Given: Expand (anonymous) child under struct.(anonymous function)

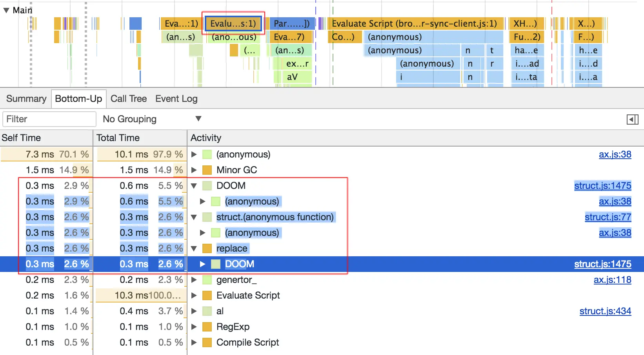Looking at the screenshot, I should coord(202,233).
